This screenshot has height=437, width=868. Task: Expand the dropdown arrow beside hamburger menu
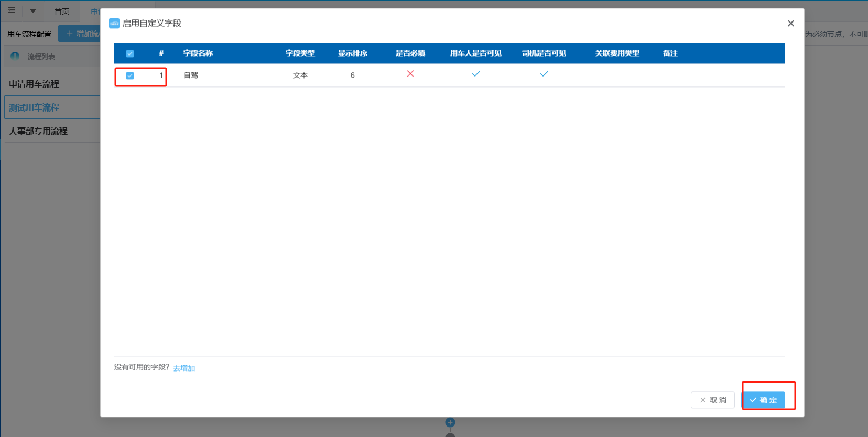[x=32, y=11]
